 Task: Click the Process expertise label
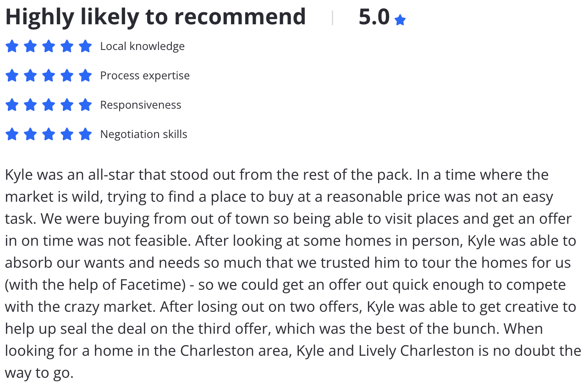(145, 76)
